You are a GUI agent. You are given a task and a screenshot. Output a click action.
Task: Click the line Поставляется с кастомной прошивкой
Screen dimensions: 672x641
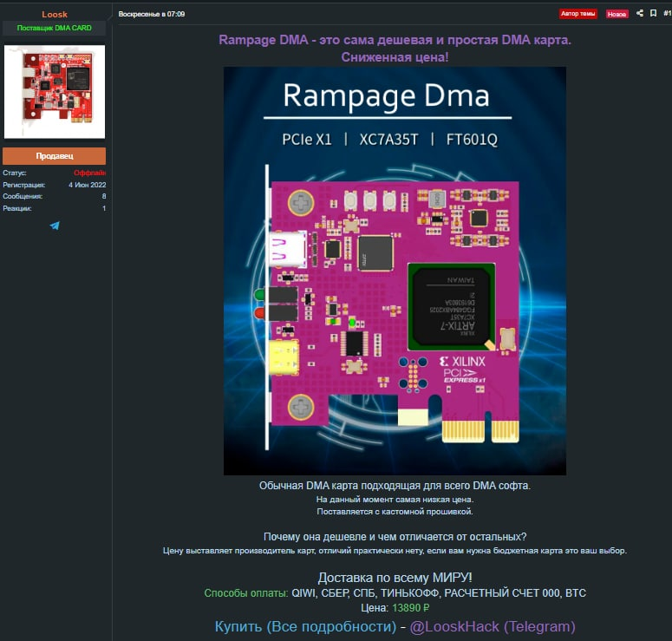tap(395, 512)
